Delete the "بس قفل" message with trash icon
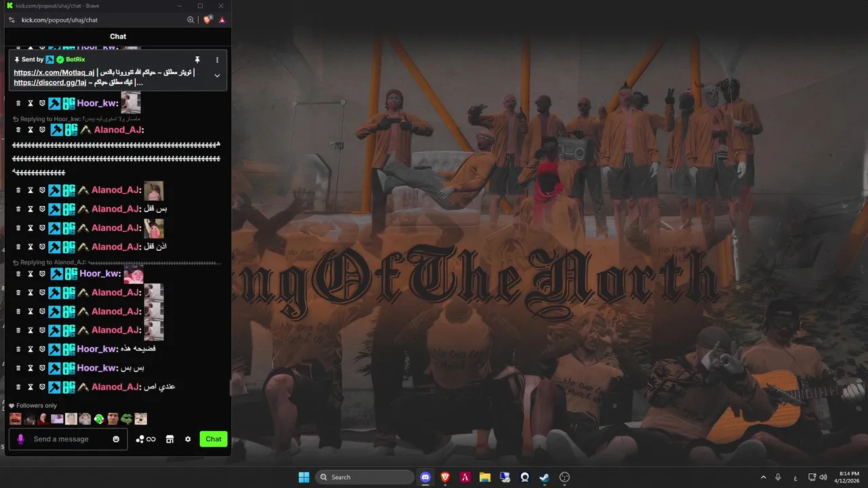Image resolution: width=868 pixels, height=488 pixels. (18, 209)
